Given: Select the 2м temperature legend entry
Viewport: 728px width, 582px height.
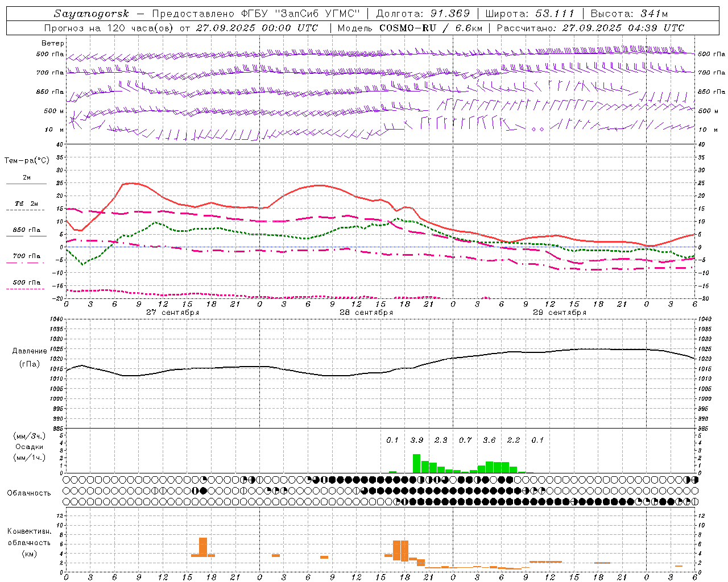Looking at the screenshot, I should coord(27,178).
